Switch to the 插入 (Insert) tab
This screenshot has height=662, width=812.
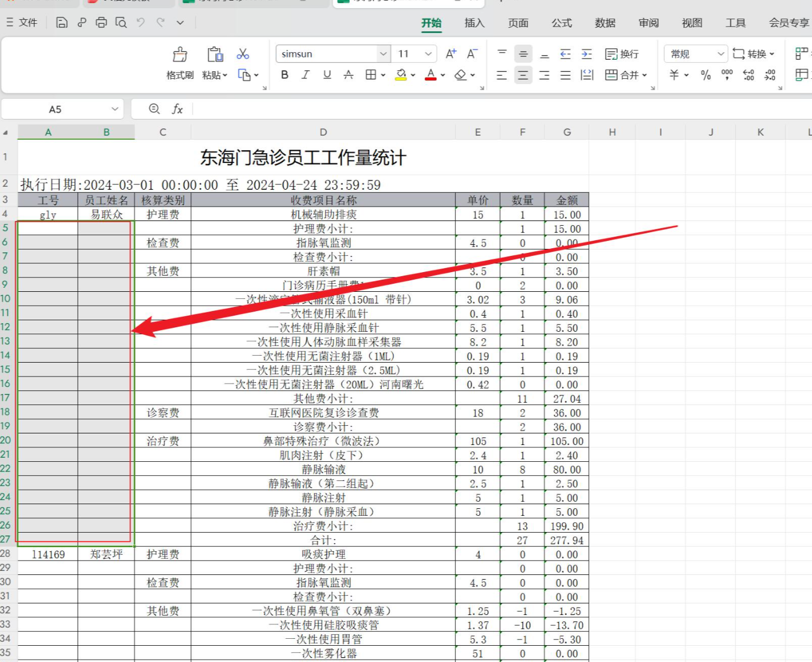[x=474, y=23]
